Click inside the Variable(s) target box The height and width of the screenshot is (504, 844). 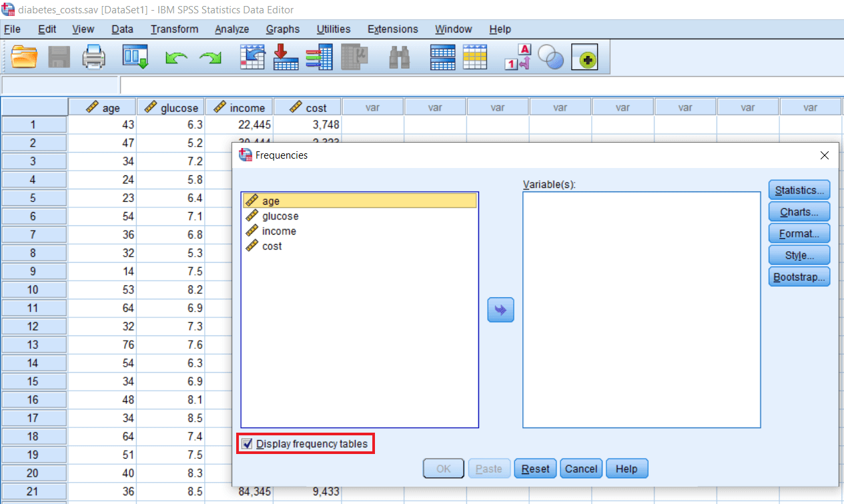pyautogui.click(x=641, y=310)
